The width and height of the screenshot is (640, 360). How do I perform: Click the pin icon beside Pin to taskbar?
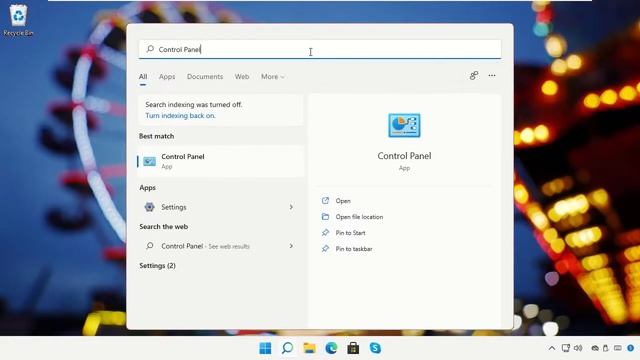click(325, 248)
